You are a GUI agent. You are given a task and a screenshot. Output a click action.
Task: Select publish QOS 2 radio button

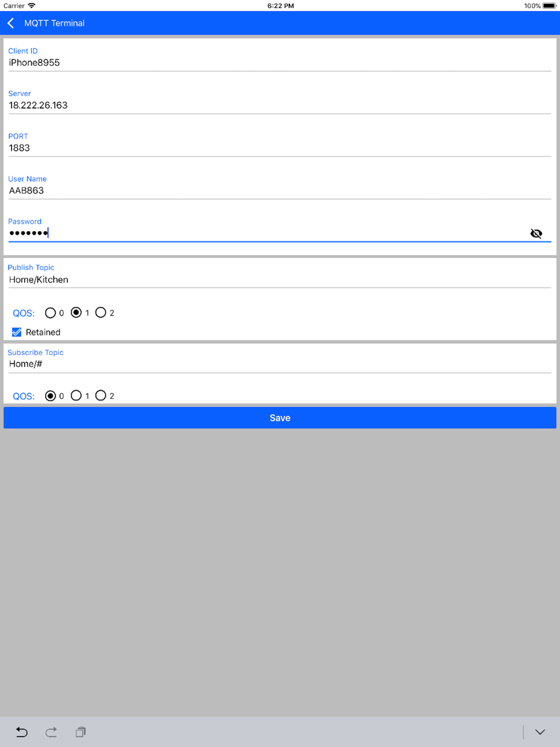101,312
